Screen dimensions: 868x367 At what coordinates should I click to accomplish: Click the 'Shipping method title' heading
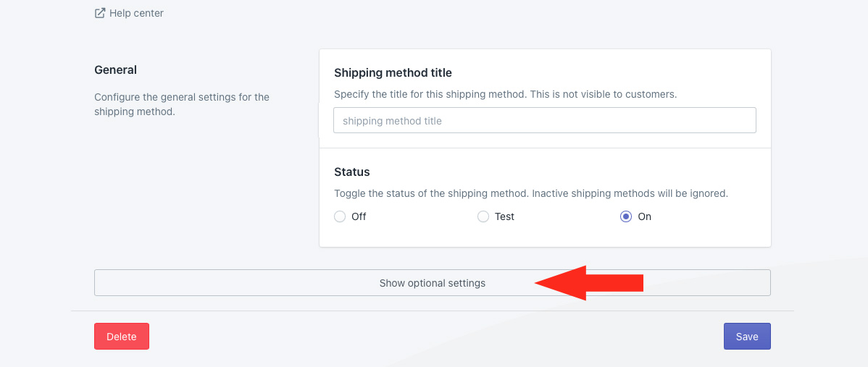click(393, 72)
